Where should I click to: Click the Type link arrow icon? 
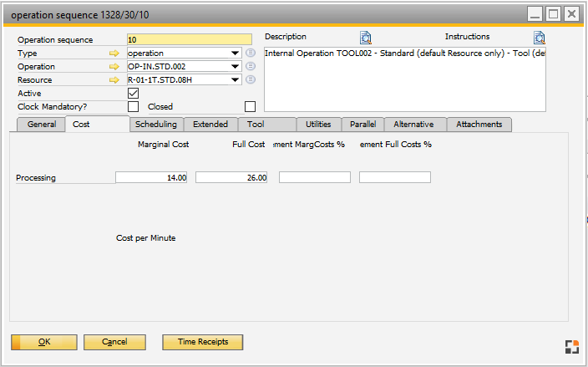pos(114,54)
